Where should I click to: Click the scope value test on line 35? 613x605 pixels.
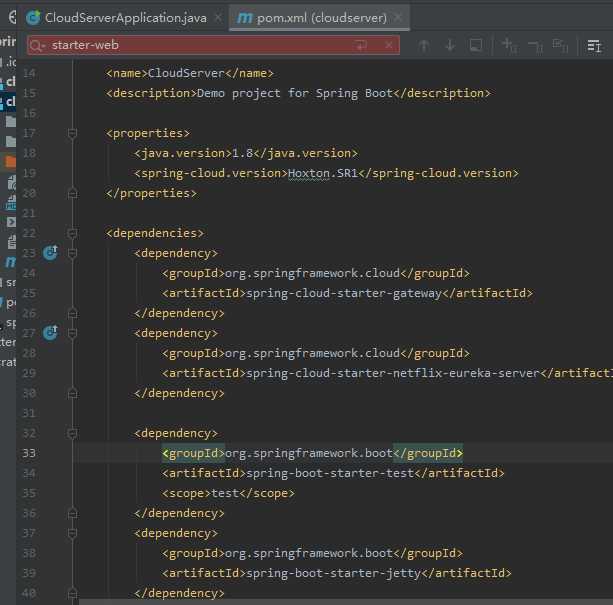coord(225,493)
